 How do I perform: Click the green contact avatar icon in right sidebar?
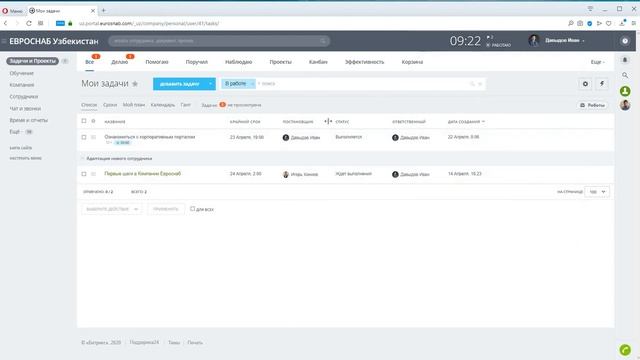(x=625, y=91)
